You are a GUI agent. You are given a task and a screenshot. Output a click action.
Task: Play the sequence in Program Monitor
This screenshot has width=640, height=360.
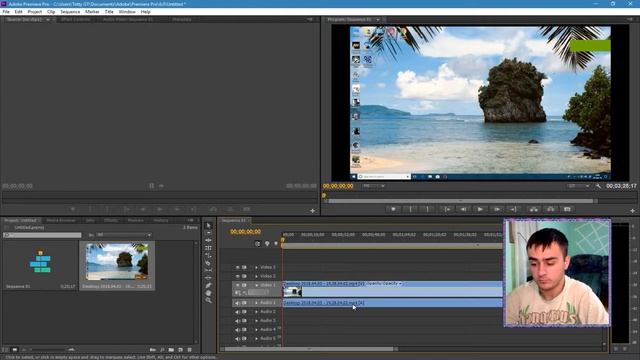(480, 209)
